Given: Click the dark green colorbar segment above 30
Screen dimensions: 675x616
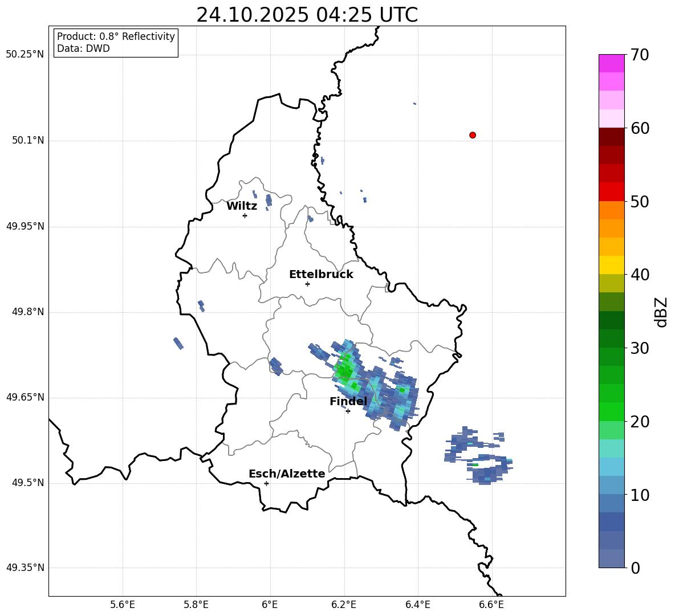Looking at the screenshot, I should pyautogui.click(x=611, y=338).
